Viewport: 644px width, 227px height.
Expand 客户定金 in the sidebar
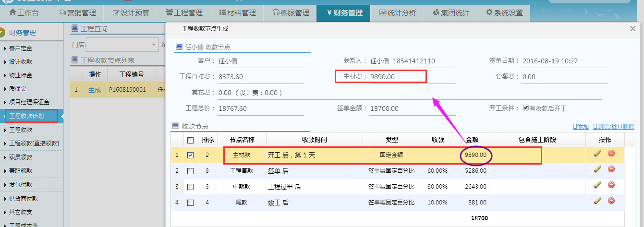coord(21,48)
